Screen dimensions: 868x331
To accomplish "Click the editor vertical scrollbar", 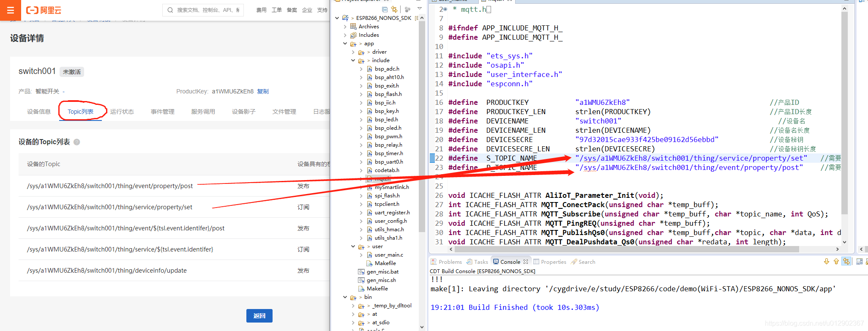I will tap(844, 113).
